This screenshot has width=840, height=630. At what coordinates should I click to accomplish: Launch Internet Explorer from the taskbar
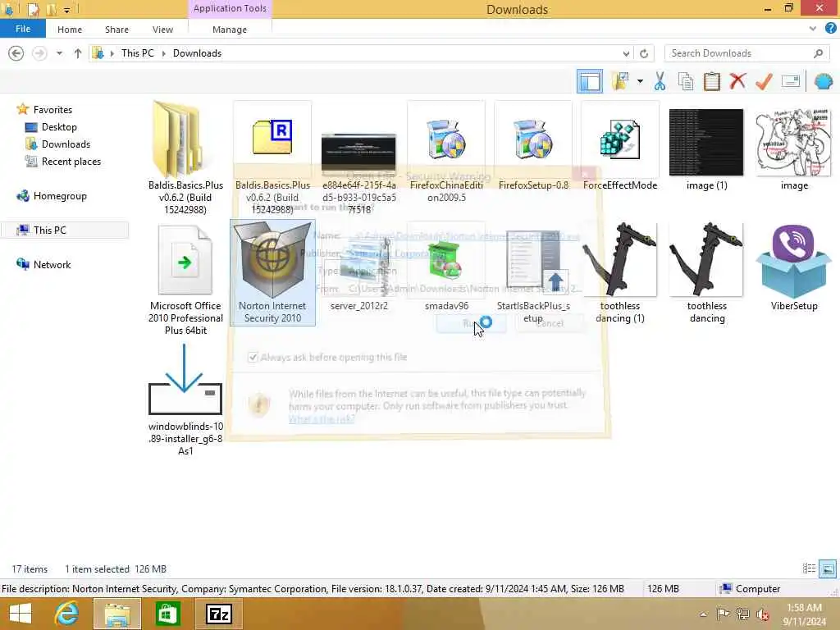click(66, 614)
